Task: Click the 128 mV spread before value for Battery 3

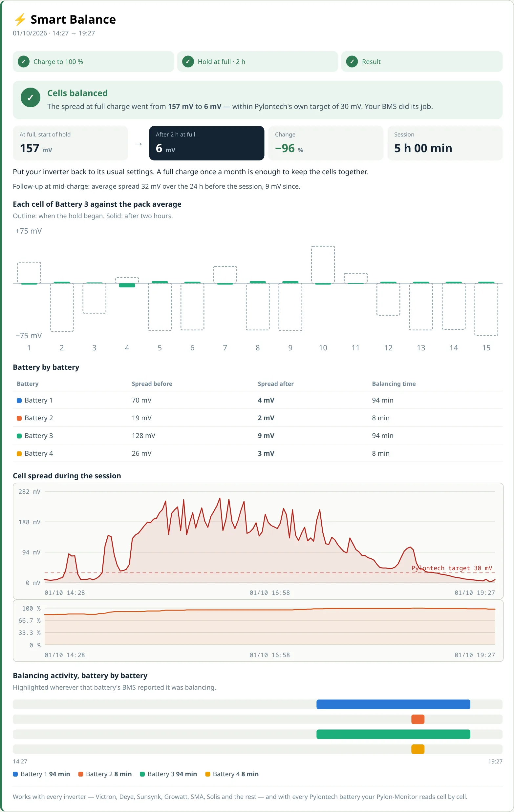Action: point(144,436)
